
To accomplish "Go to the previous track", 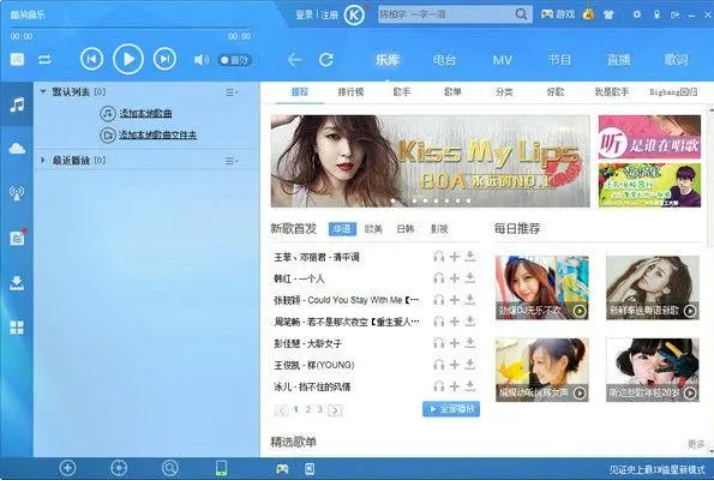I will 91,60.
